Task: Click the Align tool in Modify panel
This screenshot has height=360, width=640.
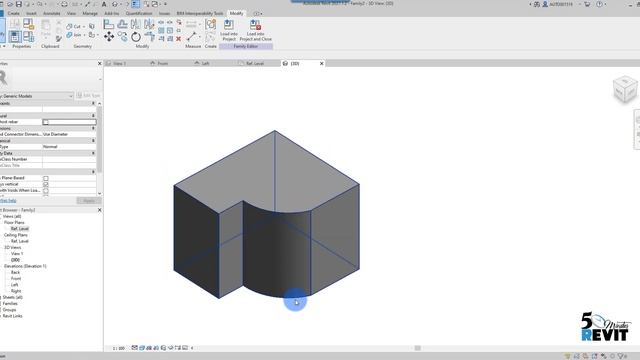Action: tap(109, 24)
